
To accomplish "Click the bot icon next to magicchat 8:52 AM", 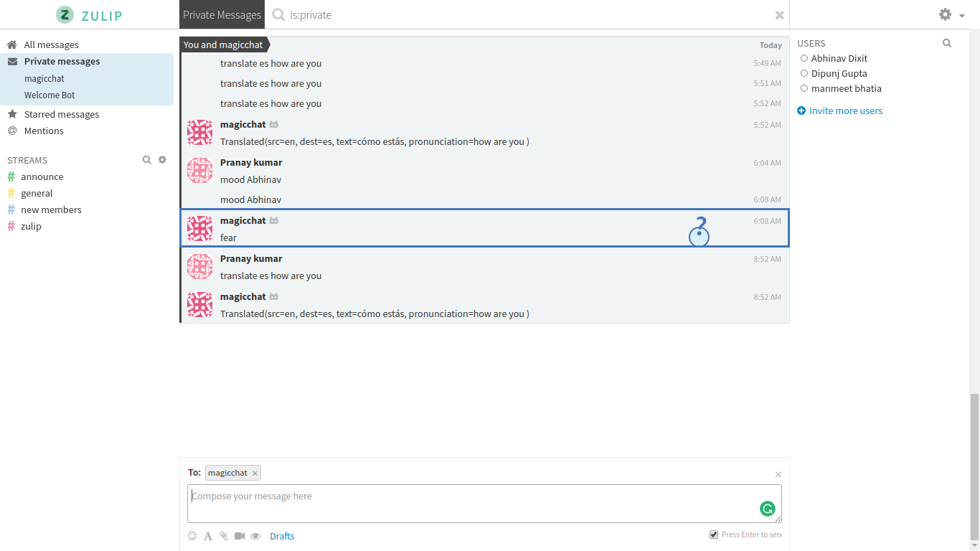I will pyautogui.click(x=273, y=297).
